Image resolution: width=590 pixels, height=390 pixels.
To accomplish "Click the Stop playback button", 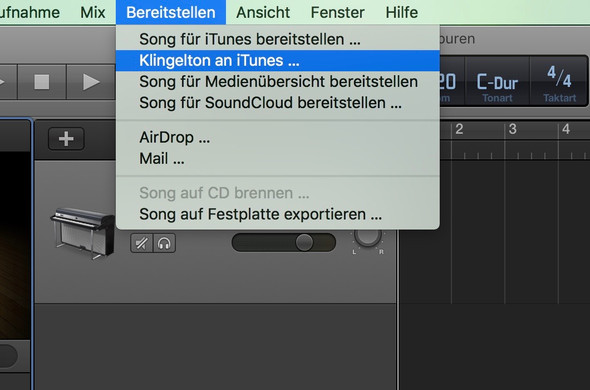I will point(42,82).
